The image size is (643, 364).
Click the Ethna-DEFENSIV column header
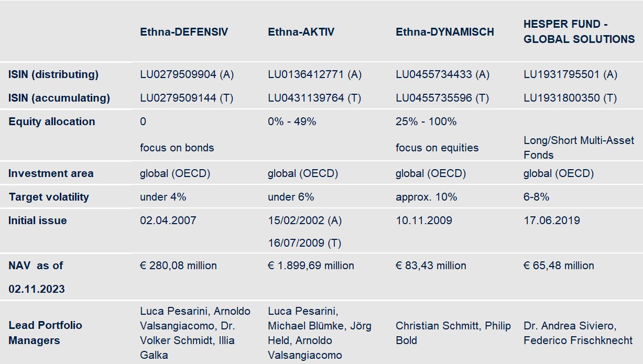pyautogui.click(x=184, y=32)
